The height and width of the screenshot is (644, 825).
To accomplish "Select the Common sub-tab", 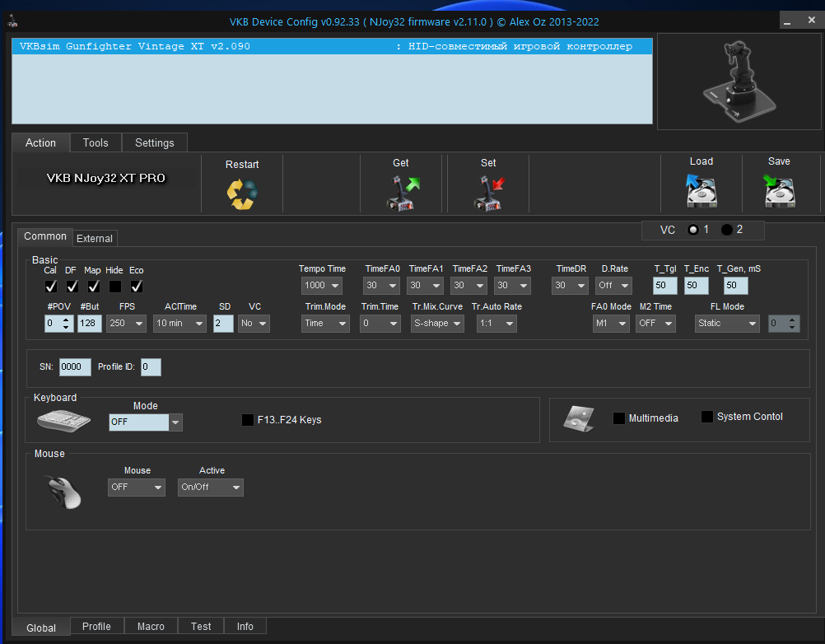I will tap(45, 236).
